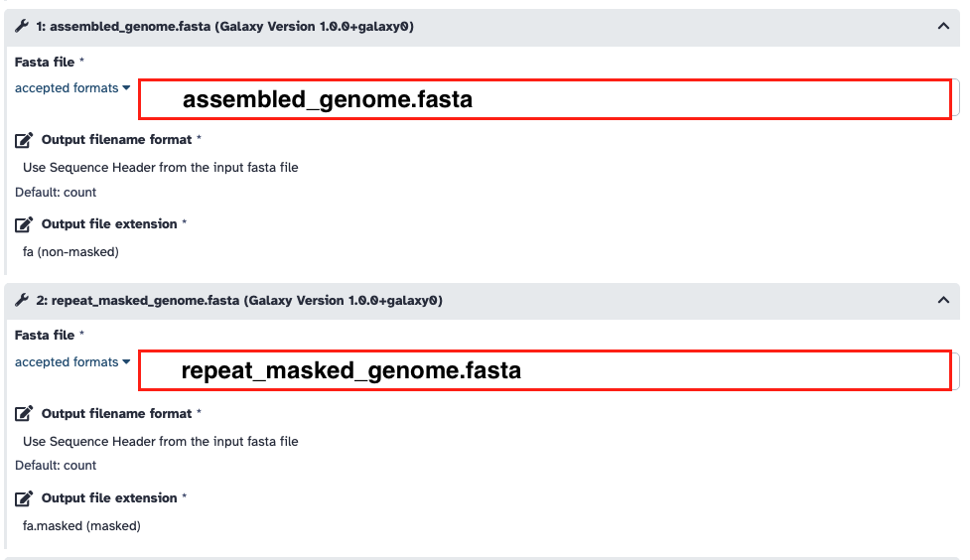The height and width of the screenshot is (560, 970).
Task: Expand accepted formats dropdown in step 2
Action: coord(72,362)
